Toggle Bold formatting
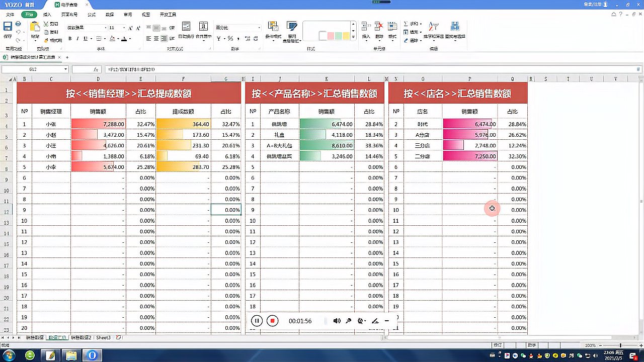 pyautogui.click(x=70, y=39)
